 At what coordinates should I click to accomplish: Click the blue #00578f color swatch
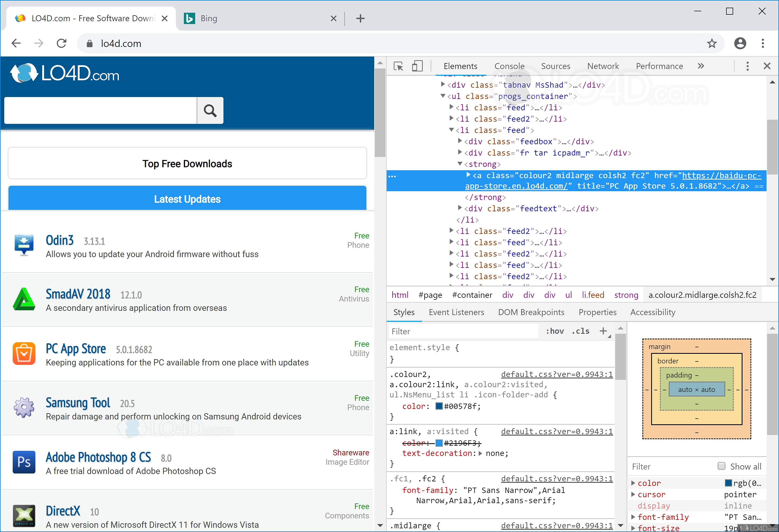click(438, 406)
